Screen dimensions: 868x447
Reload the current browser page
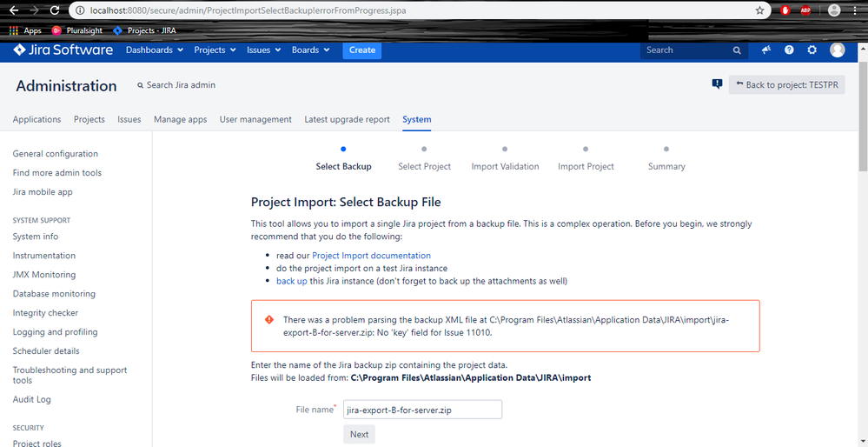coord(54,10)
